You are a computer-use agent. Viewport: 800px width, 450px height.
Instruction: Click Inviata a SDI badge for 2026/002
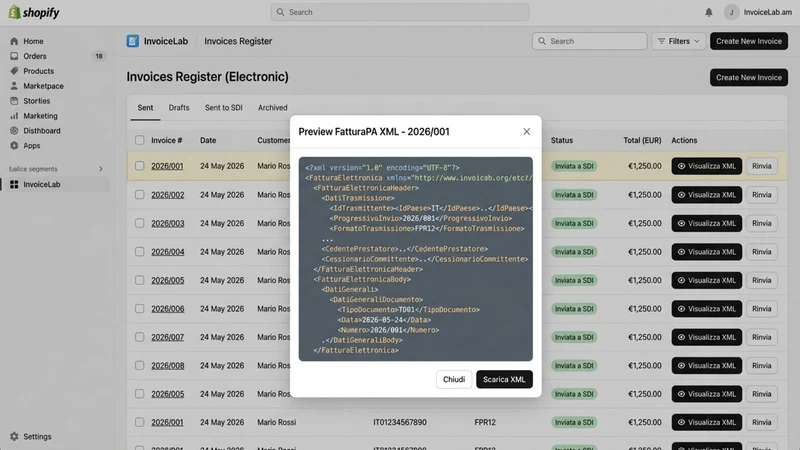click(574, 195)
